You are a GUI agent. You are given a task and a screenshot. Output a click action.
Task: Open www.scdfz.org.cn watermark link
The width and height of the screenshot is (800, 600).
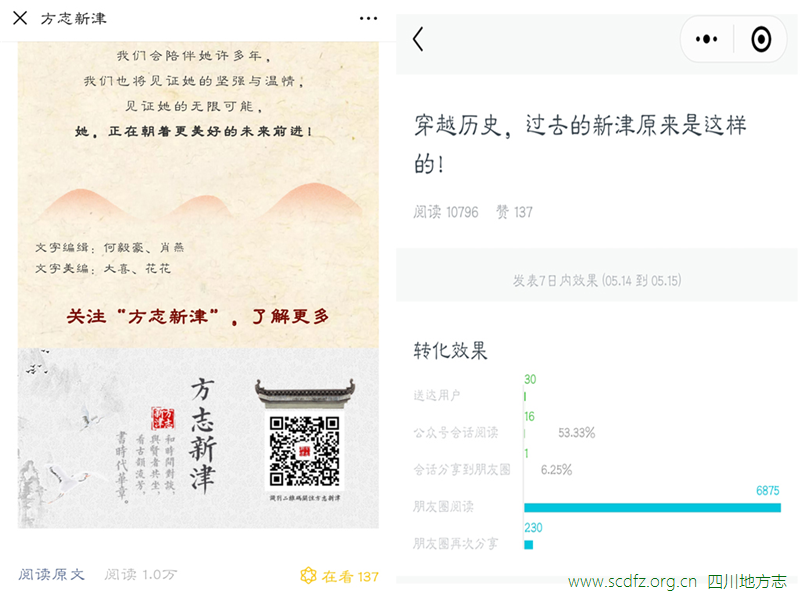[632, 582]
